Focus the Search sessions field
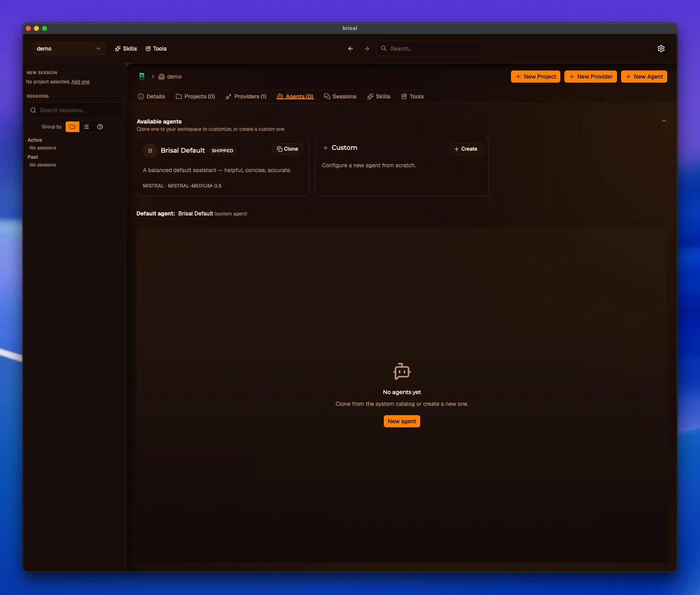Image resolution: width=700 pixels, height=595 pixels. (74, 110)
